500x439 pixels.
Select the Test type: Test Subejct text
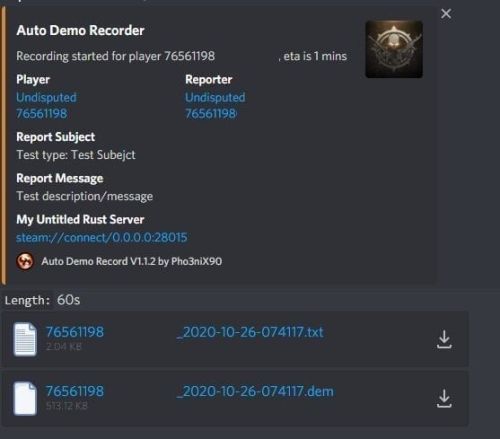[x=76, y=155]
